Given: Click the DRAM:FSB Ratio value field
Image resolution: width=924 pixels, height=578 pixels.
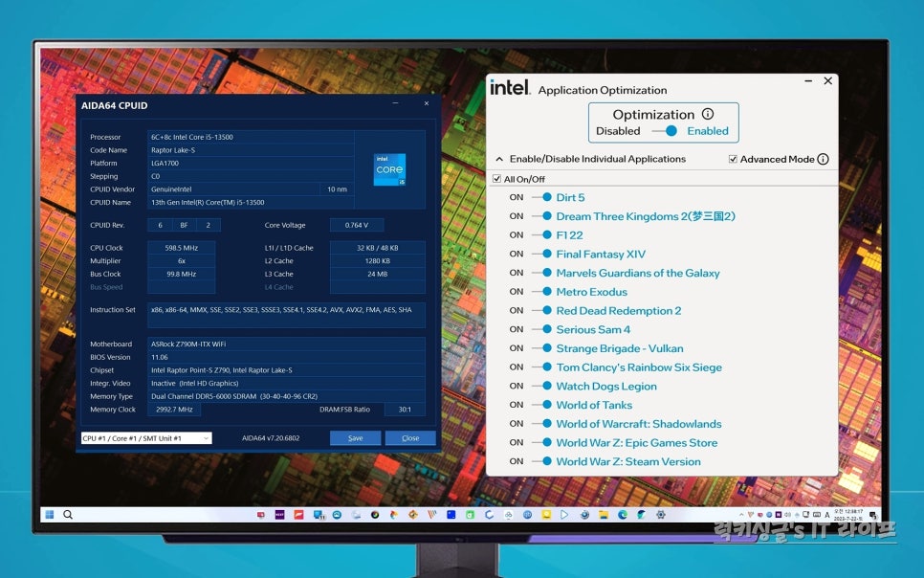Looking at the screenshot, I should tap(403, 408).
